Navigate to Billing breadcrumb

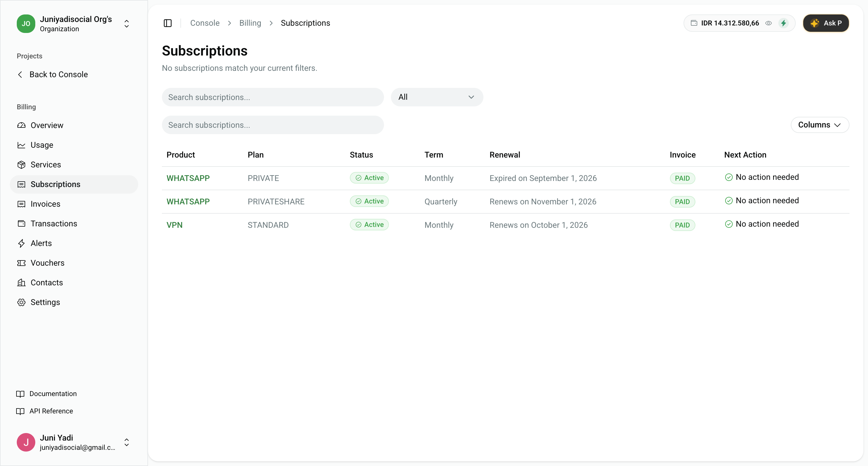point(250,23)
